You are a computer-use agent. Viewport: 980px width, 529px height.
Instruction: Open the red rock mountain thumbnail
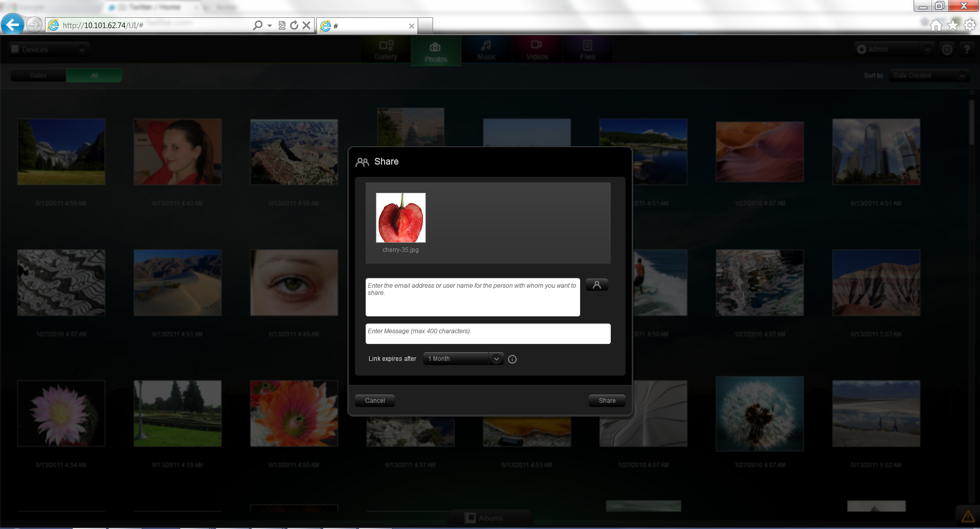(x=876, y=283)
